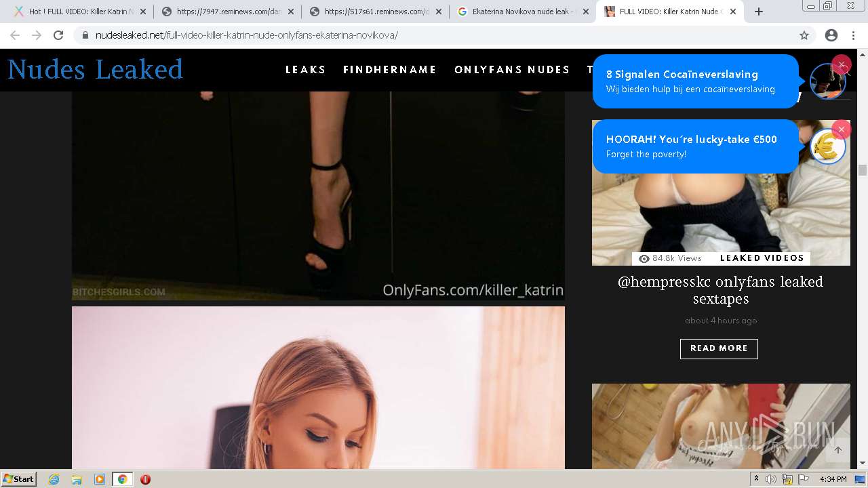
Task: Close the Ekaterina Novikova Google tab
Action: [x=586, y=12]
